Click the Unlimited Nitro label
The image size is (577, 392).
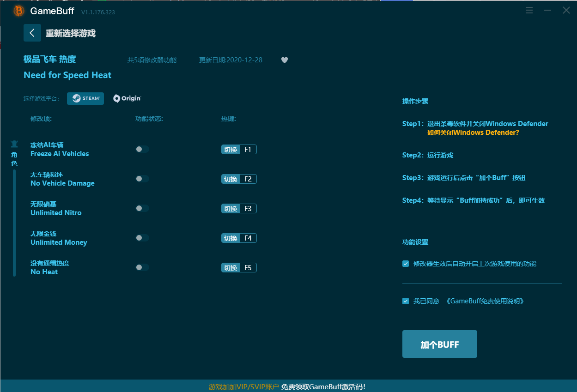pyautogui.click(x=56, y=213)
